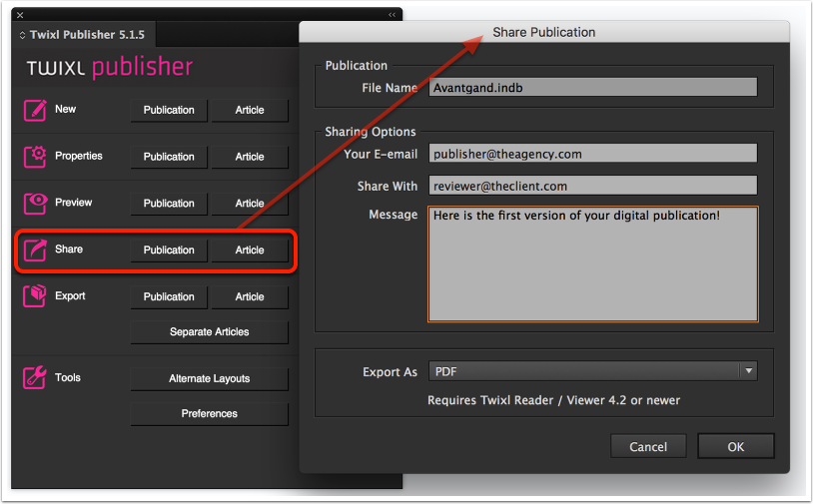Click inside the Message text area
This screenshot has width=813, height=504.
(x=592, y=264)
